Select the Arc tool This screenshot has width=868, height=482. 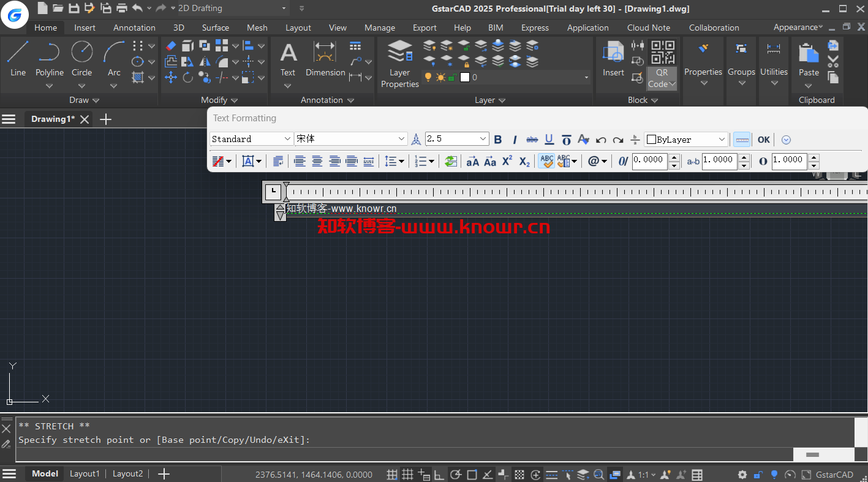point(114,59)
